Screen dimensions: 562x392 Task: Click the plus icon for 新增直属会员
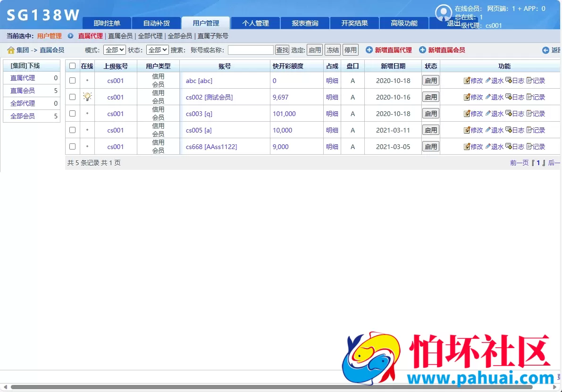point(423,50)
